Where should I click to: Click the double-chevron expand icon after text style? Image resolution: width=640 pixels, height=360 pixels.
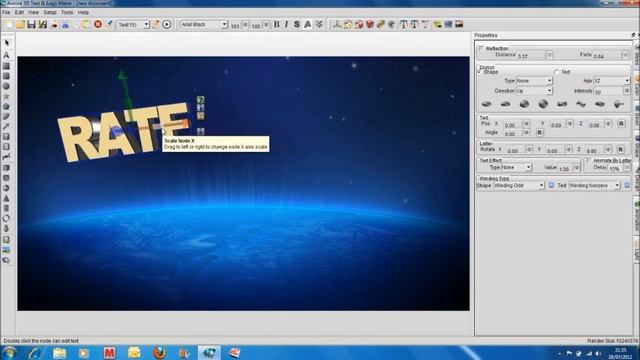pos(319,24)
